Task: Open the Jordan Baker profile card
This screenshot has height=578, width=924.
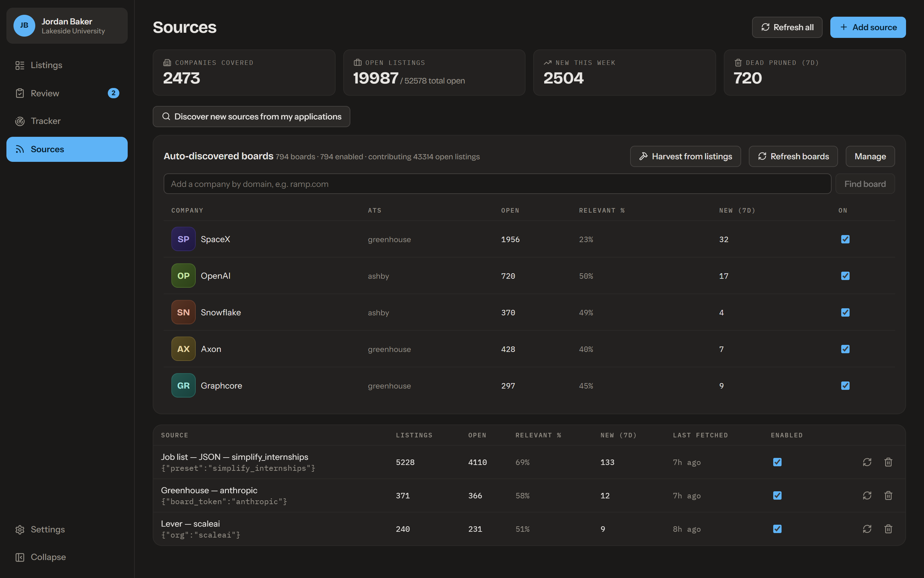Action: 67,26
